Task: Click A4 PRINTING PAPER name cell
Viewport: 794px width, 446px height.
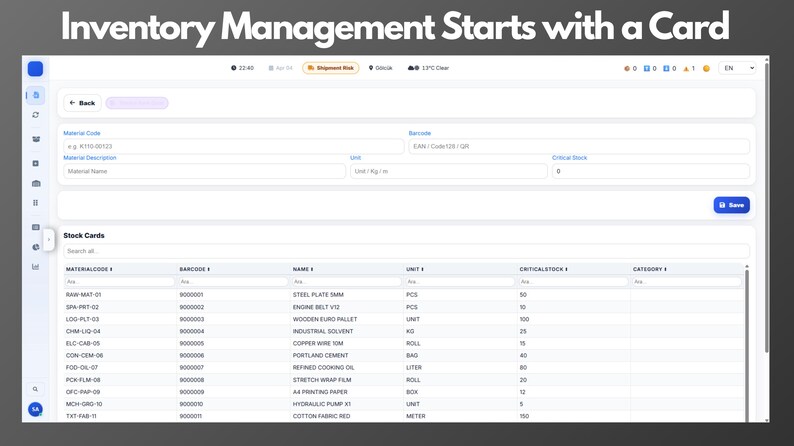Action: [x=320, y=392]
